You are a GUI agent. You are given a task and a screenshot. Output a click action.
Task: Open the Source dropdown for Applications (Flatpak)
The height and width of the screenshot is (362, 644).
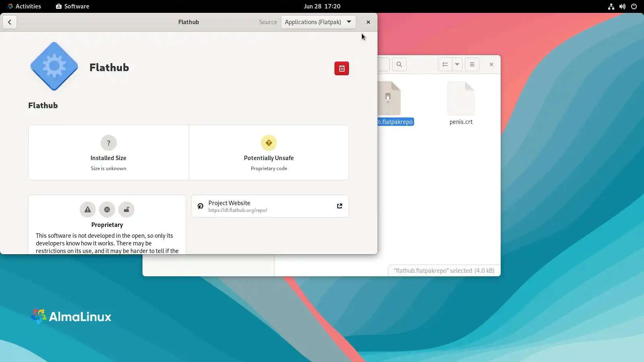click(x=318, y=22)
